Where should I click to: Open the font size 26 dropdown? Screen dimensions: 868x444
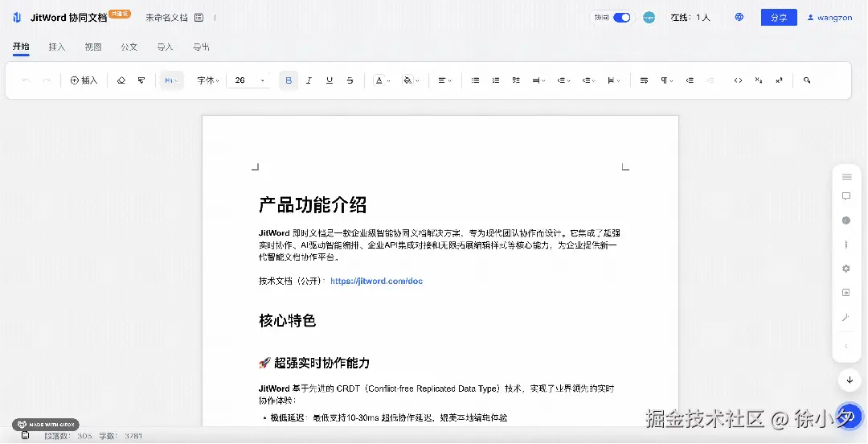tap(248, 80)
